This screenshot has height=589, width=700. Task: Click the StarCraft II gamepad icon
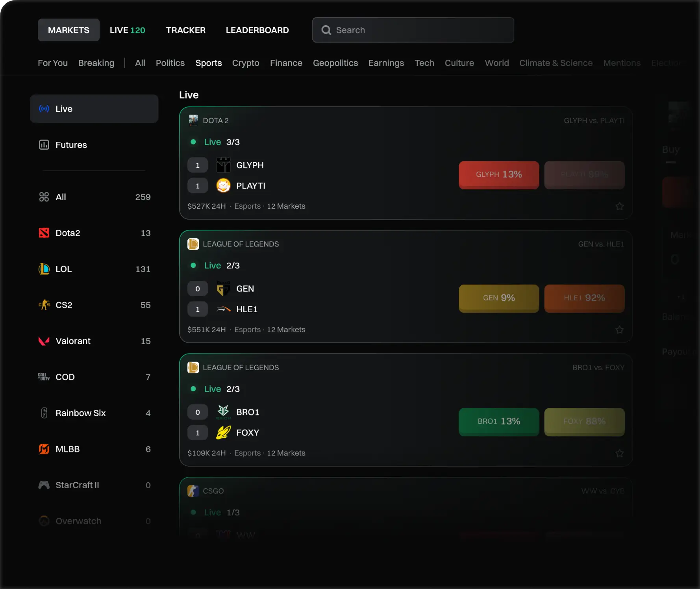[x=44, y=485]
